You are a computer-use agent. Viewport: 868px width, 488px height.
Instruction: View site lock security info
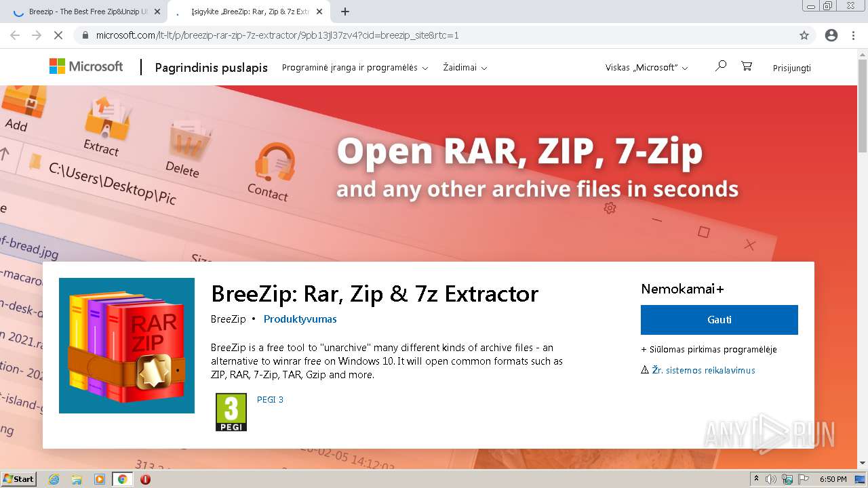(x=85, y=35)
